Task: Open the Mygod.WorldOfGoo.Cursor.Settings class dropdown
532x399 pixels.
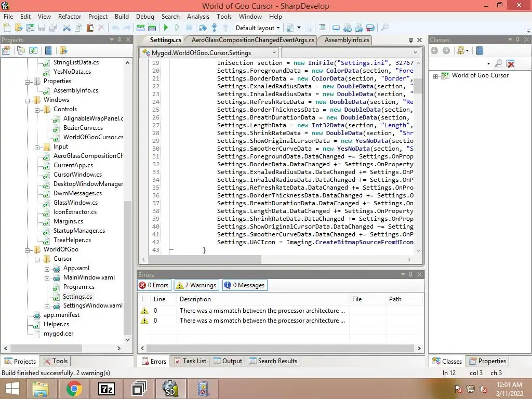Action: [210, 52]
